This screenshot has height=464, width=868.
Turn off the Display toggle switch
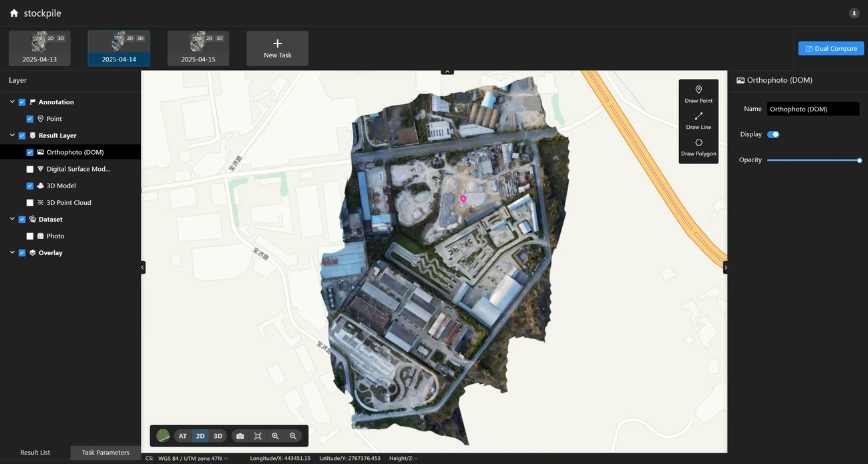773,134
